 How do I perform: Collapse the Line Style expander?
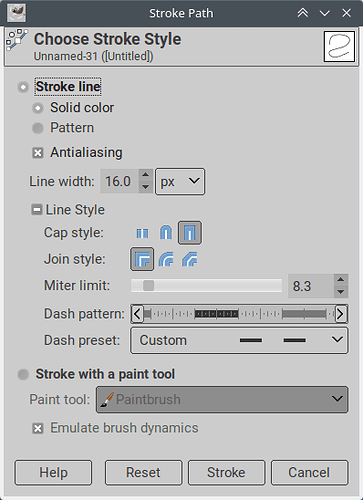(37, 210)
